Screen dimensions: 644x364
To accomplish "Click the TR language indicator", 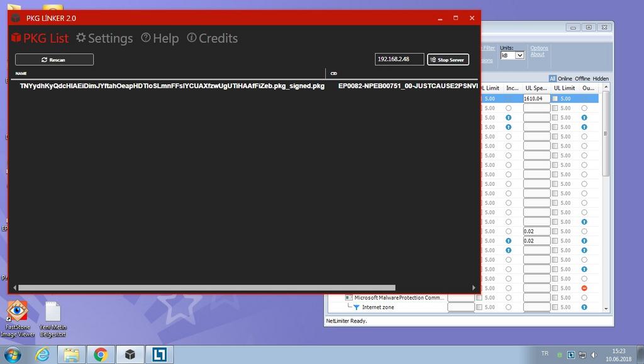I will point(545,353).
